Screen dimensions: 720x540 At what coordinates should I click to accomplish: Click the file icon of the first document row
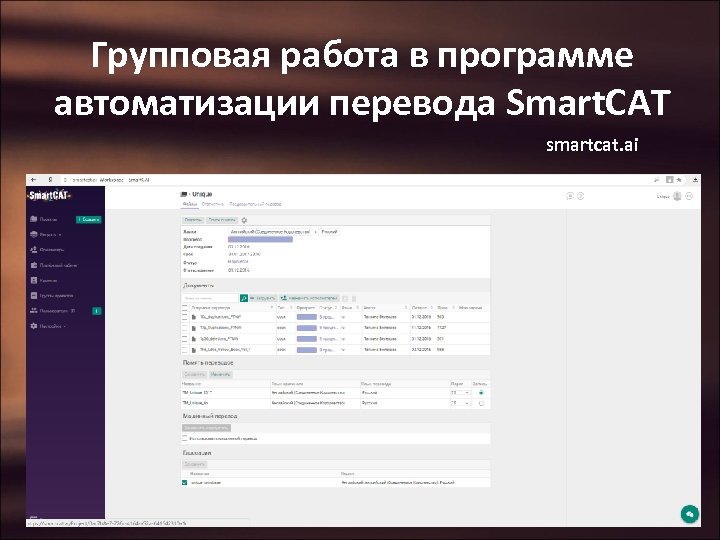[x=194, y=317]
